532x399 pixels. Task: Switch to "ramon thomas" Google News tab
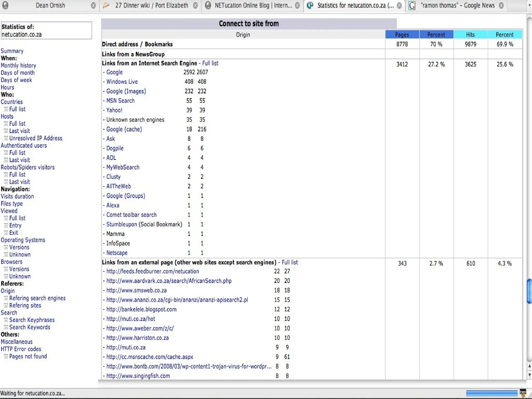click(457, 5)
